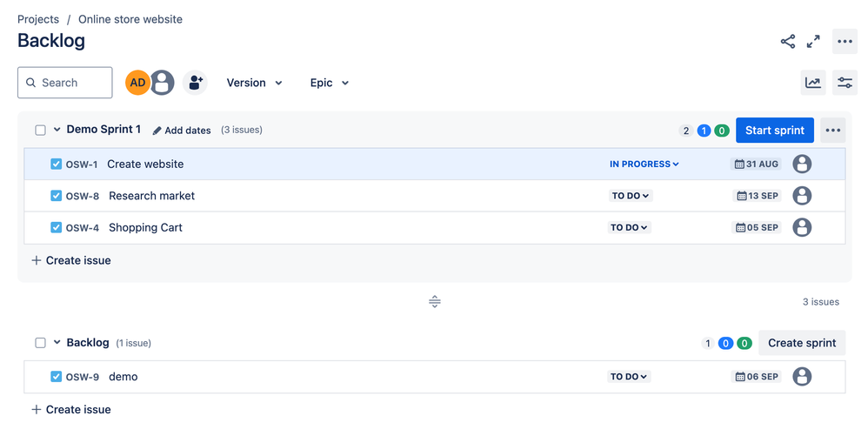Click the assignee avatar on demo row

pyautogui.click(x=802, y=377)
